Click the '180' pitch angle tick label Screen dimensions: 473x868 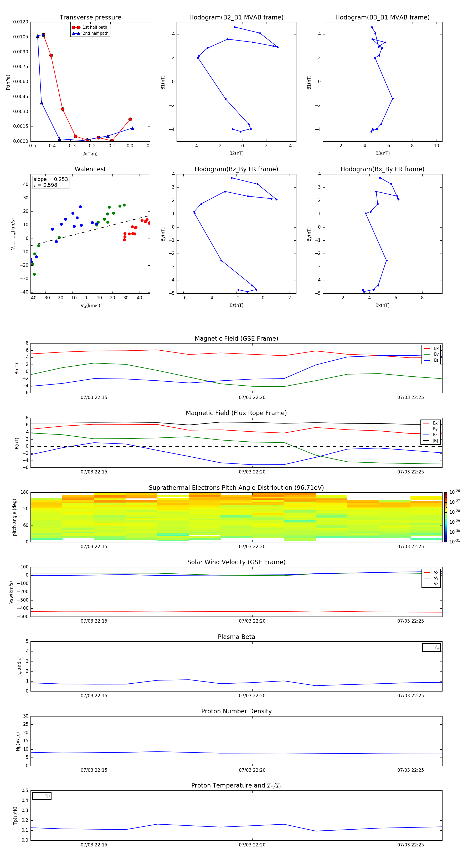(x=25, y=492)
